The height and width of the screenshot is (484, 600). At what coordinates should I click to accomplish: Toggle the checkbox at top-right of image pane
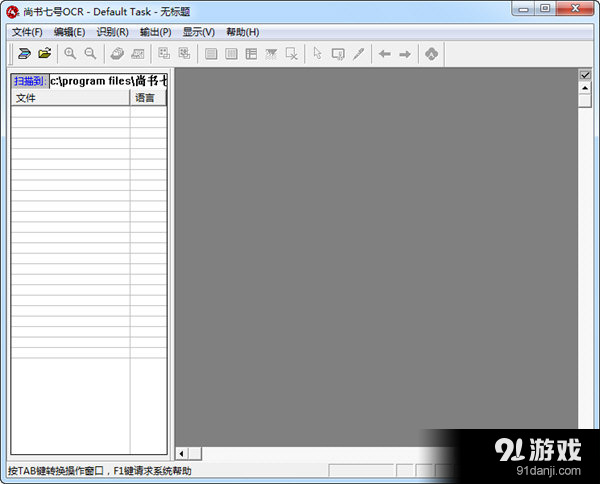[585, 75]
